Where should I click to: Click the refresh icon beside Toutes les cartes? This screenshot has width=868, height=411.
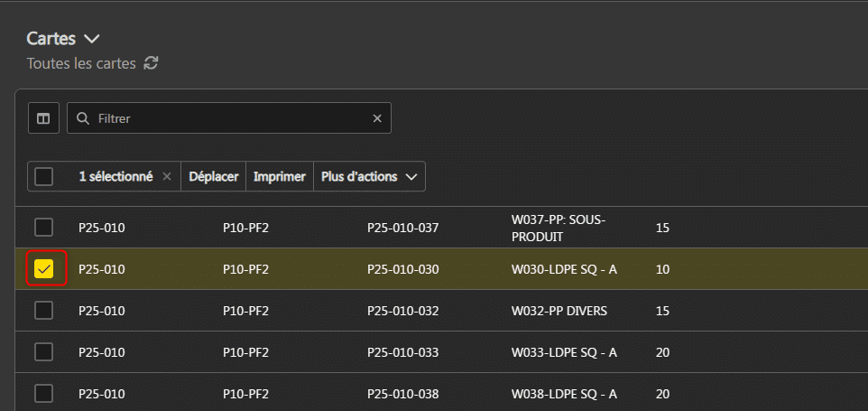tap(151, 63)
